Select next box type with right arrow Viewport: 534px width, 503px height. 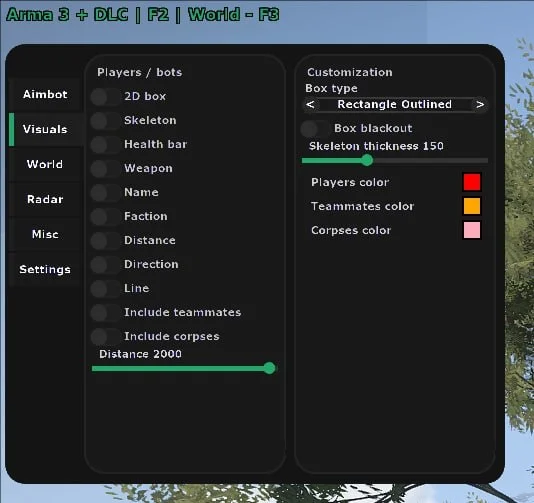480,104
